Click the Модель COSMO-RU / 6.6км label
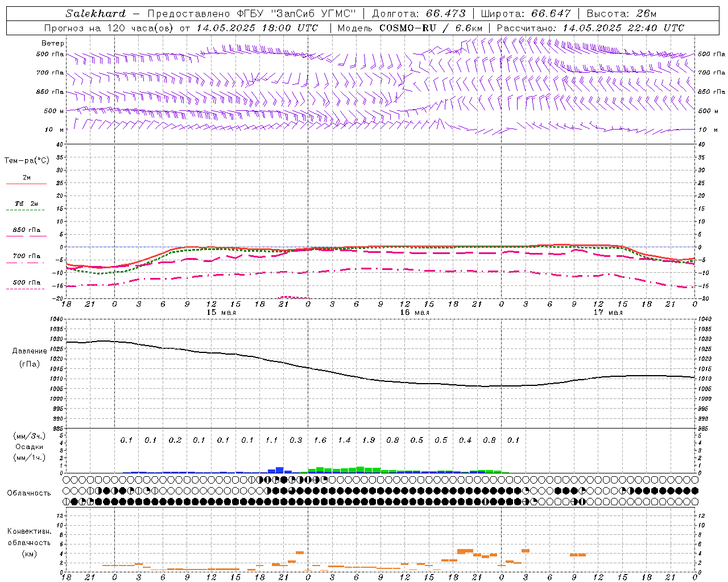Screen dimensions: 728x582 409,28
